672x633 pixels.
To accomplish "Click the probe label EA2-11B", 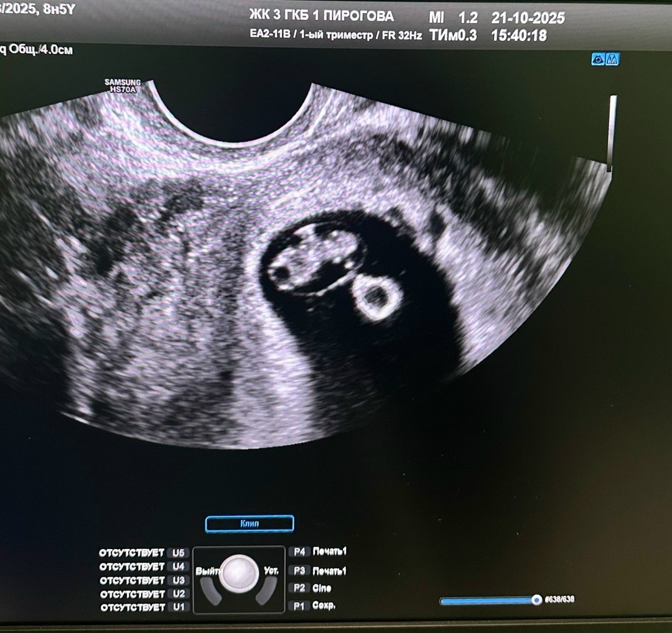I will pyautogui.click(x=270, y=34).
